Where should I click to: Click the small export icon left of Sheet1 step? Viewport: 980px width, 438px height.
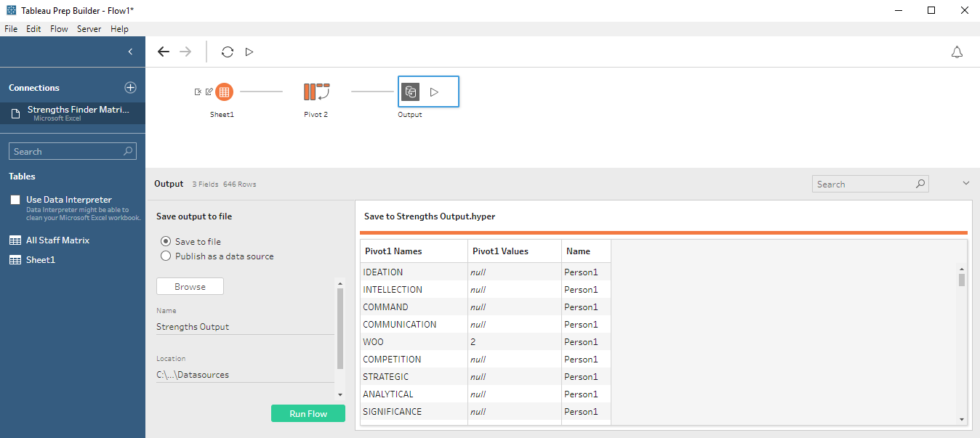[x=198, y=92]
